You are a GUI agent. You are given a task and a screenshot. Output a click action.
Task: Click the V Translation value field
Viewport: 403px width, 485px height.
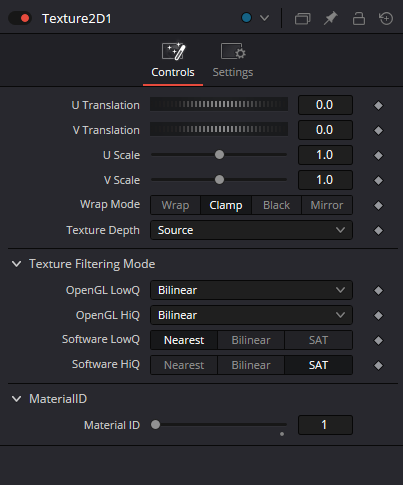pos(325,130)
